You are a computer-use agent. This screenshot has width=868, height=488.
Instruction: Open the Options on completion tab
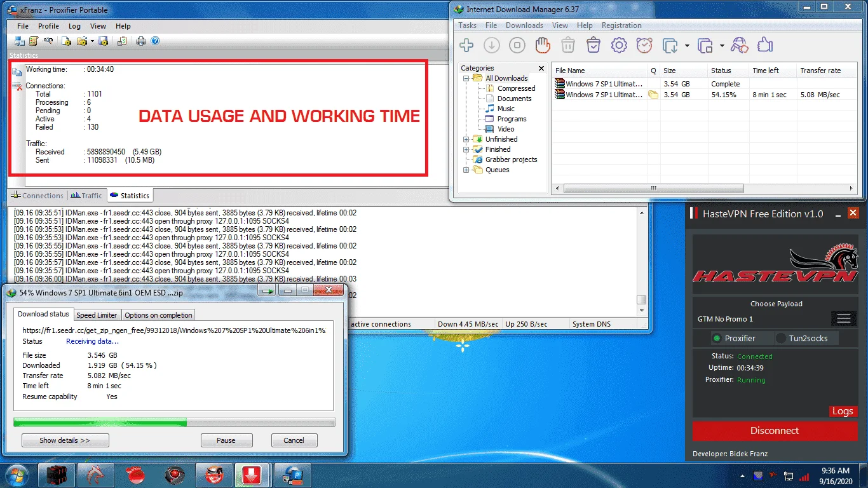click(158, 315)
